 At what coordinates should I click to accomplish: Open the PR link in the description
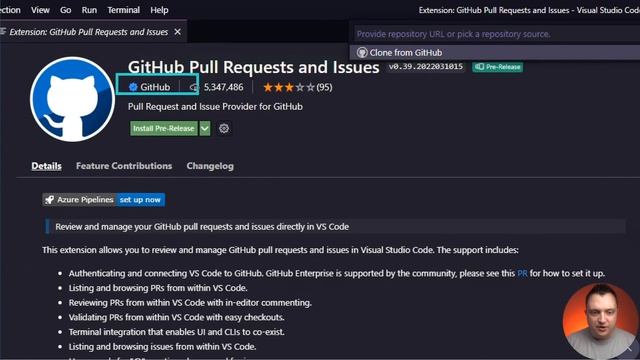(522, 273)
